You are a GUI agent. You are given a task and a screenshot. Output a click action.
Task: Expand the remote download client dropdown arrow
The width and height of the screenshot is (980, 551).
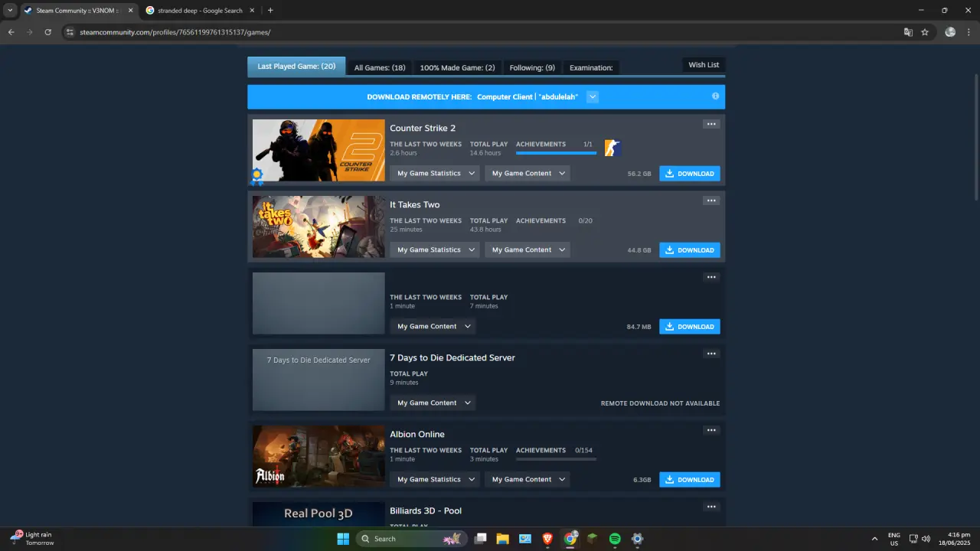(x=593, y=97)
